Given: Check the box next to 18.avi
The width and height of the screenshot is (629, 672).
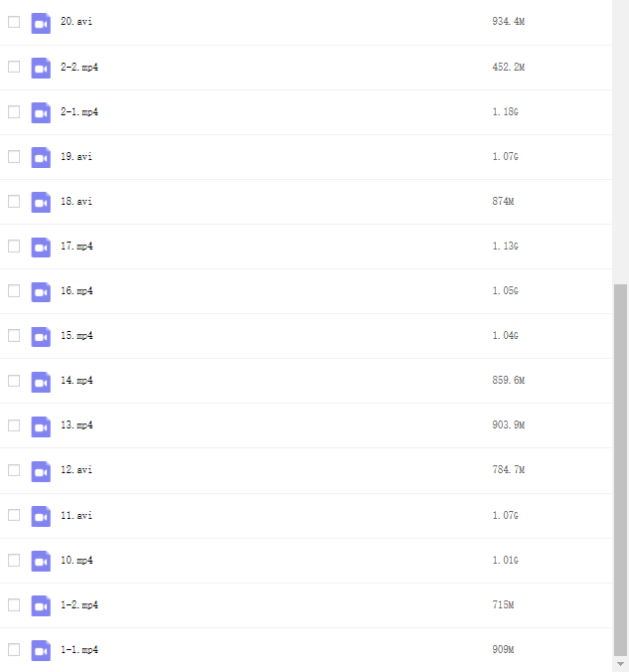Looking at the screenshot, I should [x=14, y=202].
